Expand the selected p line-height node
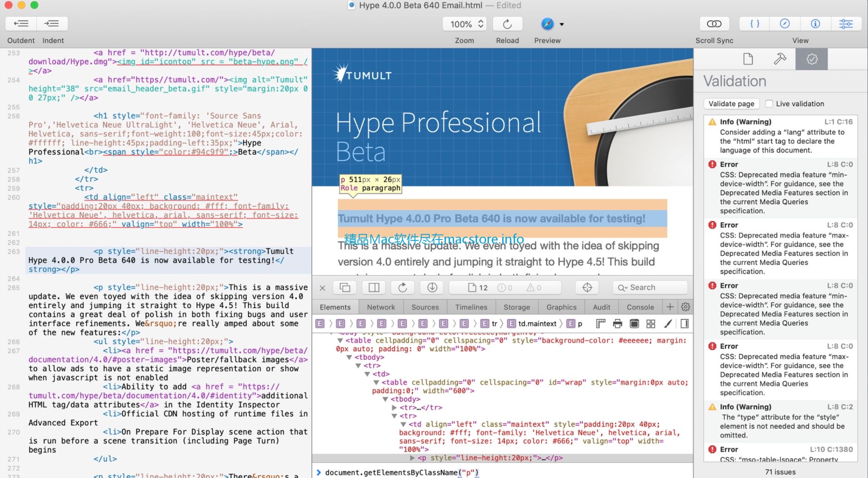This screenshot has width=868, height=478. 412,458
